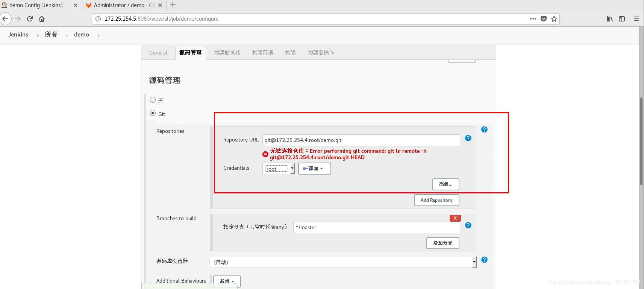Open the browser home page icon
Screen dimensions: 644x289
point(42,19)
